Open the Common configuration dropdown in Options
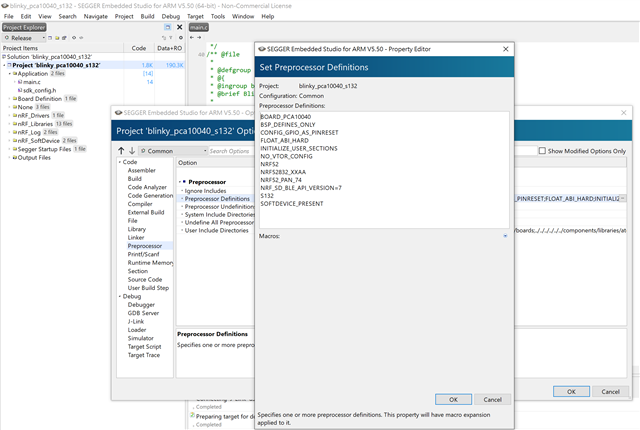This screenshot has height=430, width=640. [x=173, y=151]
